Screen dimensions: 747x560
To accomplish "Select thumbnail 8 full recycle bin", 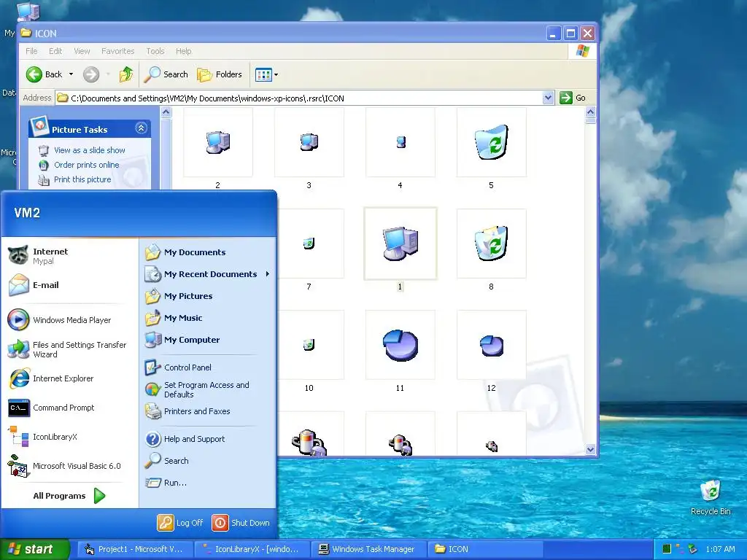I will click(491, 244).
